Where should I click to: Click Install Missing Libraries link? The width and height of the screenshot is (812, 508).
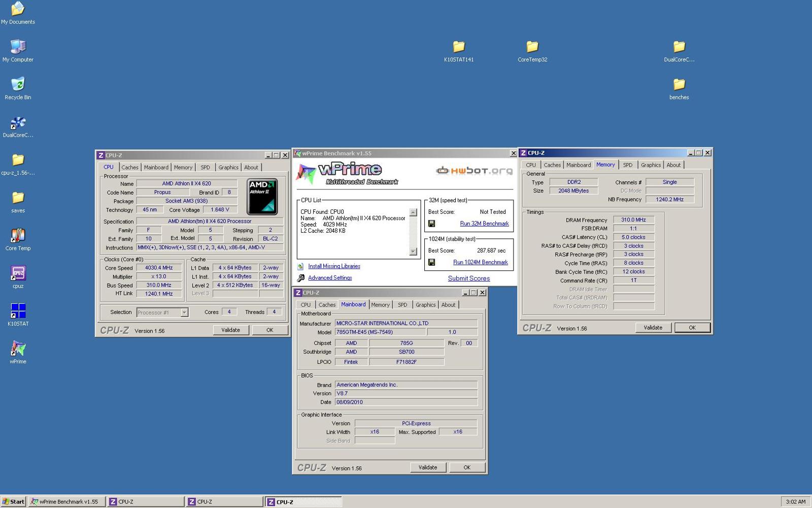[x=334, y=266]
